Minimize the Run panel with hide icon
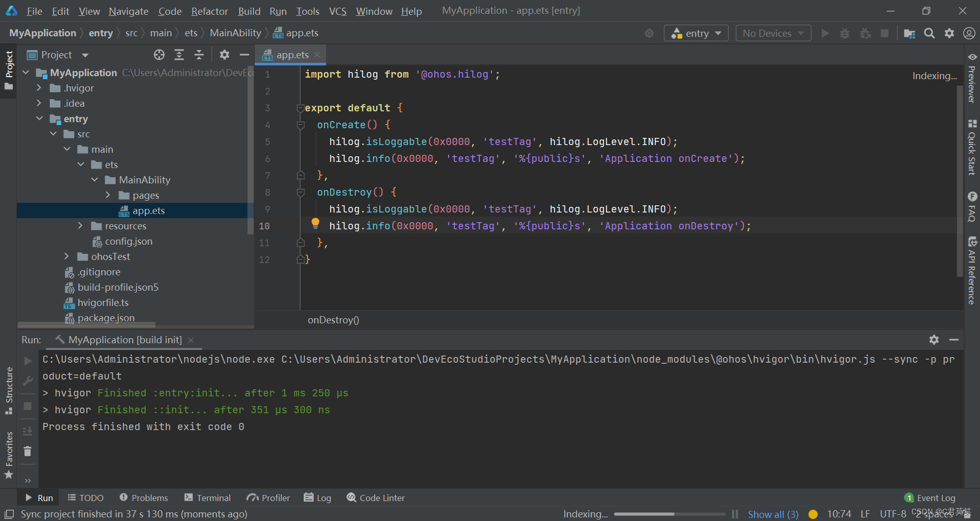 click(x=954, y=340)
